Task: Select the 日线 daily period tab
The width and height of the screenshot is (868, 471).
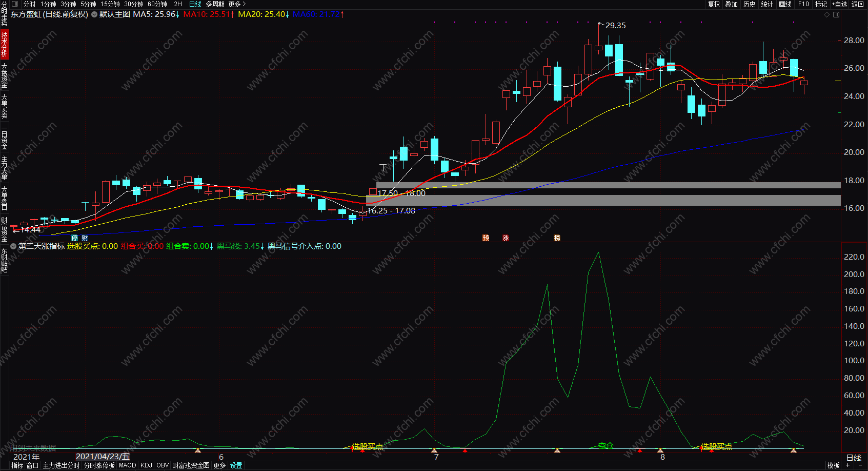Action: coord(195,4)
